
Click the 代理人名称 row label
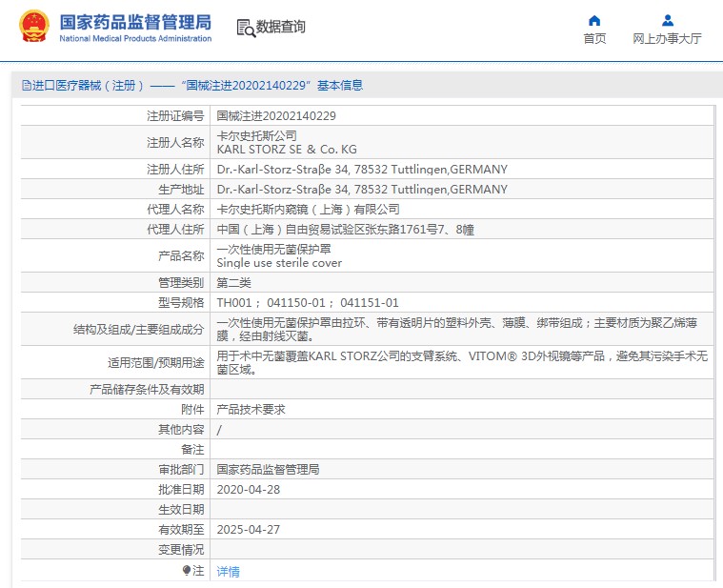175,210
